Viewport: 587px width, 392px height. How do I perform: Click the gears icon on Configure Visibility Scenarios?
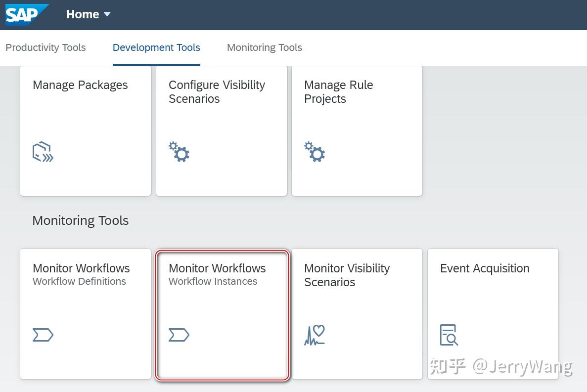(x=179, y=152)
